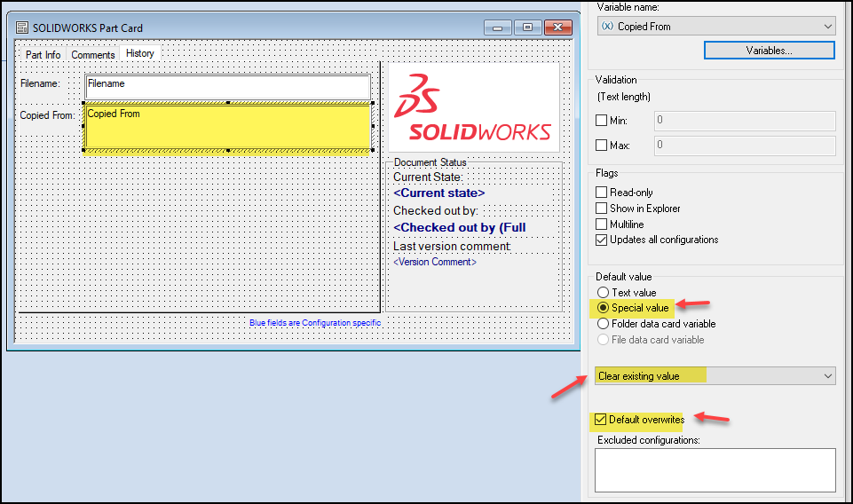Click the SOLIDWORKS Part Card title icon
This screenshot has height=504, width=853.
coord(21,28)
